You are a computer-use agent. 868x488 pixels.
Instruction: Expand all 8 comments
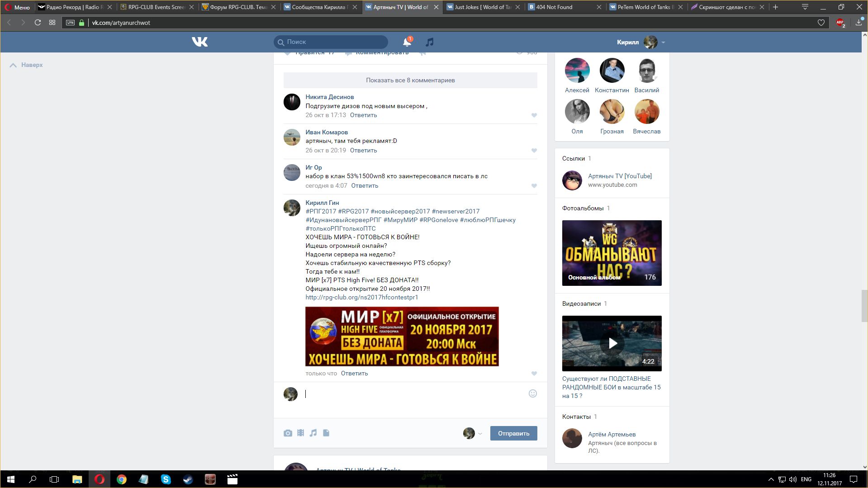point(410,80)
